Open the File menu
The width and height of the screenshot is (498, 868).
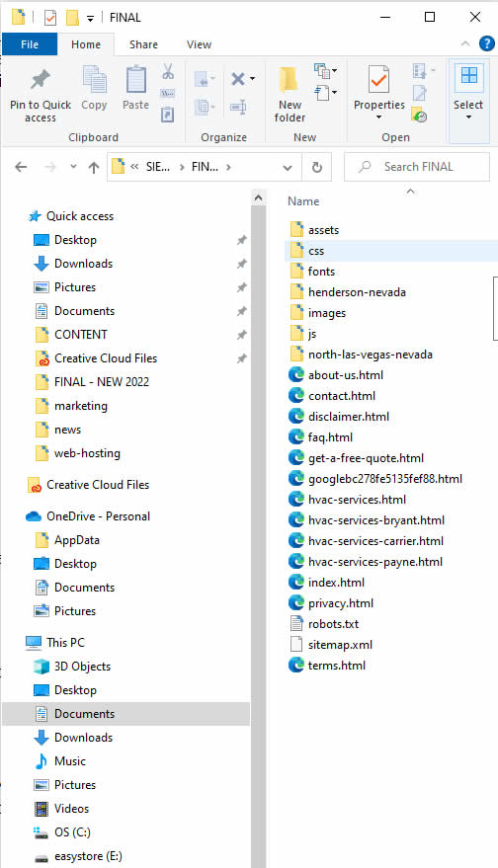coord(30,44)
